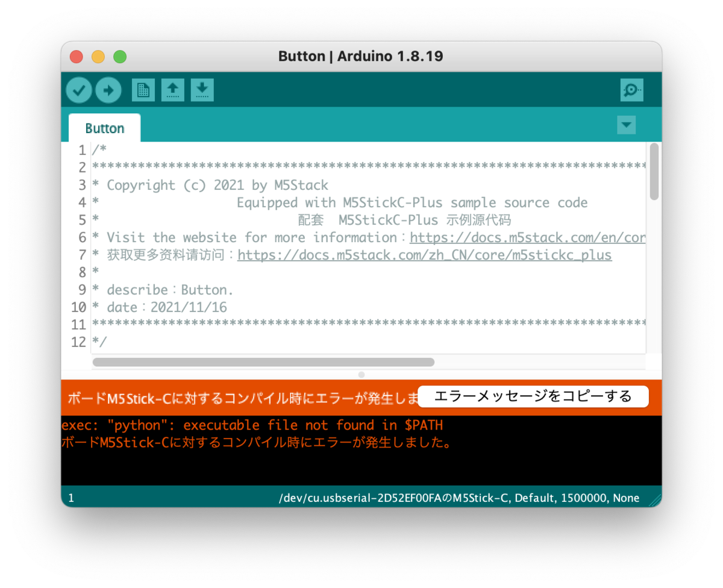This screenshot has width=723, height=588.
Task: Select the Button sketch tab
Action: pyautogui.click(x=105, y=128)
